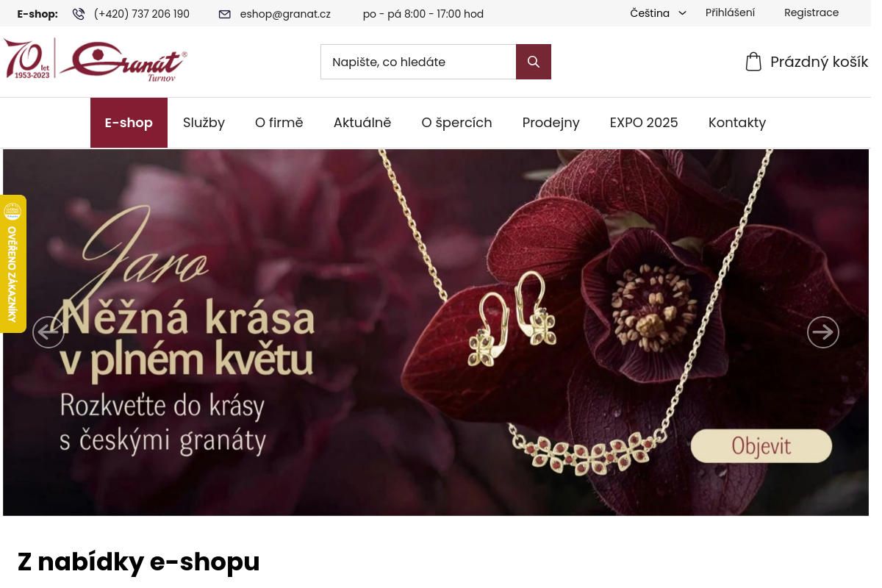Click the phone icon in top bar

[x=79, y=14]
